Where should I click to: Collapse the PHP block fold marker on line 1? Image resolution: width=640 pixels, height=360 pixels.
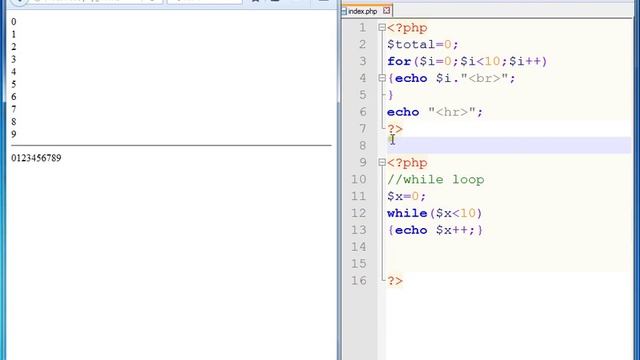(x=382, y=27)
